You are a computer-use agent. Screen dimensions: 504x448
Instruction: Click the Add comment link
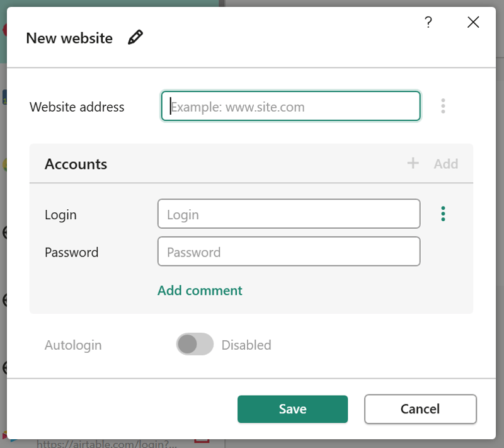pyautogui.click(x=200, y=290)
